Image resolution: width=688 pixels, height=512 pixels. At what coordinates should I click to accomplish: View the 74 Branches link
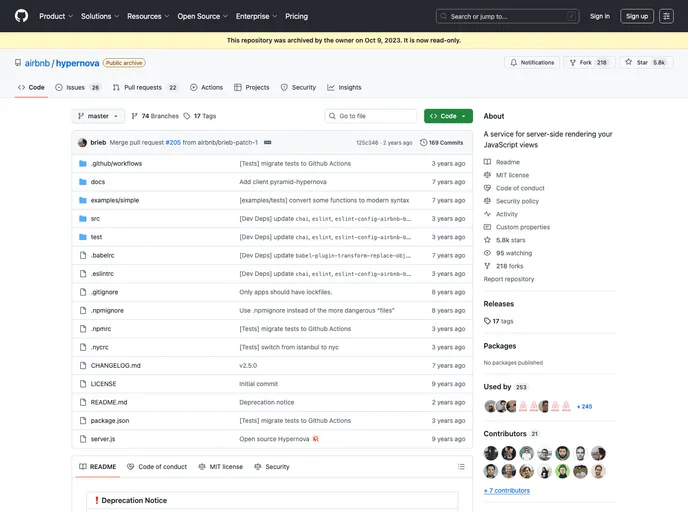click(155, 116)
